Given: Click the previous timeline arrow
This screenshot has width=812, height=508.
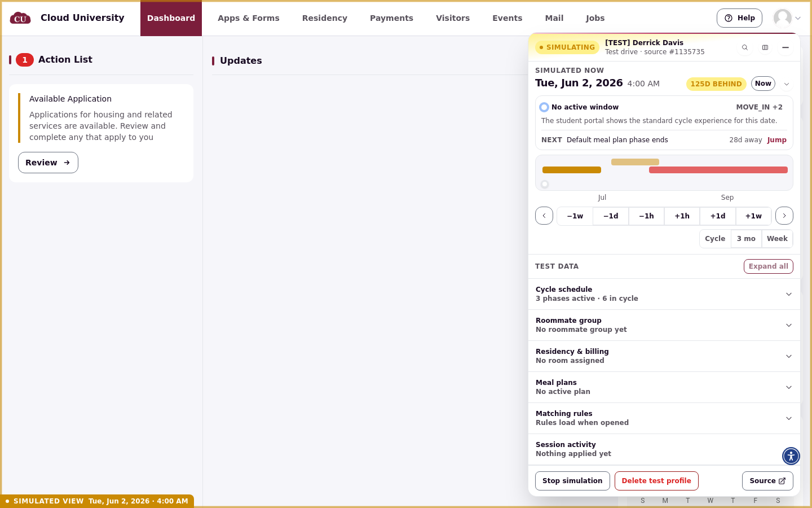Looking at the screenshot, I should (x=544, y=216).
